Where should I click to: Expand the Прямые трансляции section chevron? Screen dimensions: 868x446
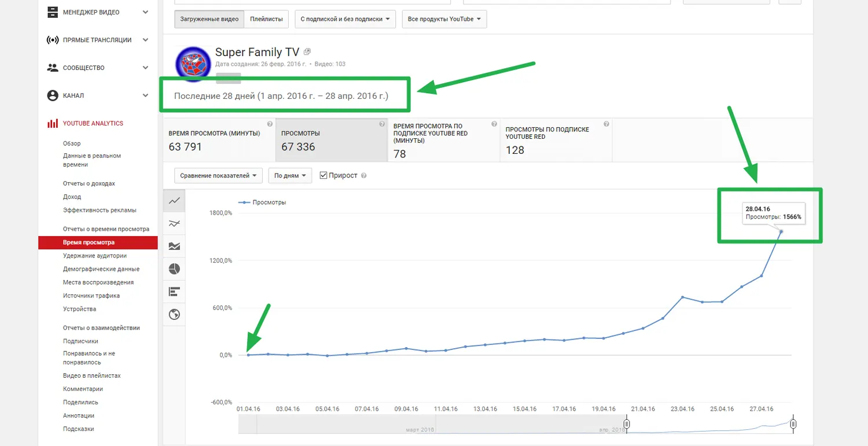click(145, 40)
